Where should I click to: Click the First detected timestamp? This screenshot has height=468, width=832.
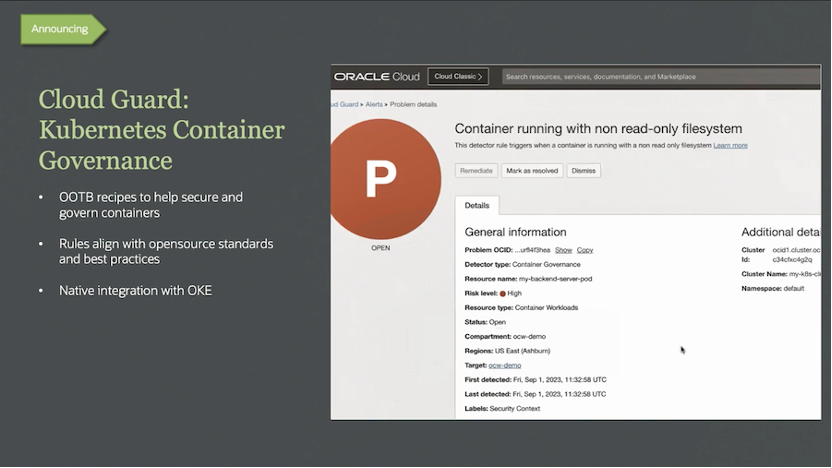559,380
